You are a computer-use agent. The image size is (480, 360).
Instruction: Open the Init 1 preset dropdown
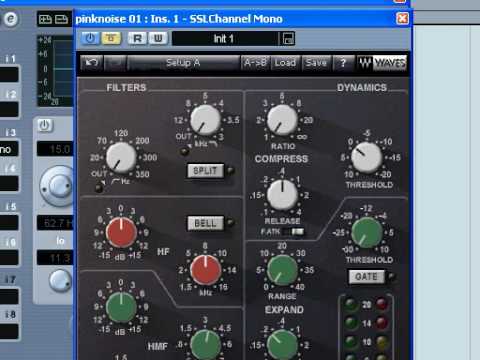225,39
